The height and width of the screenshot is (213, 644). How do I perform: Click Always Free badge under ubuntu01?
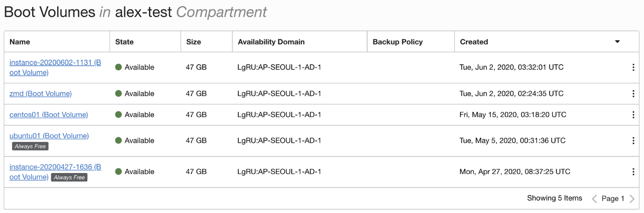click(30, 146)
